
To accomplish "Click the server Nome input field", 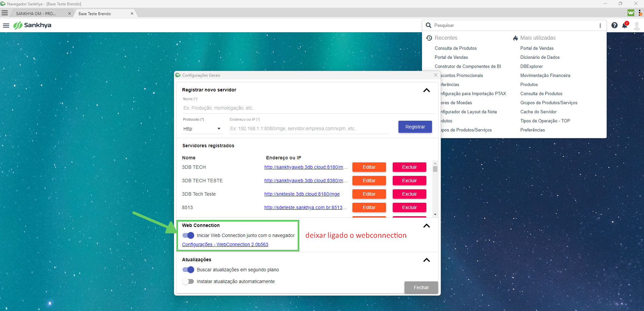I will [x=308, y=108].
